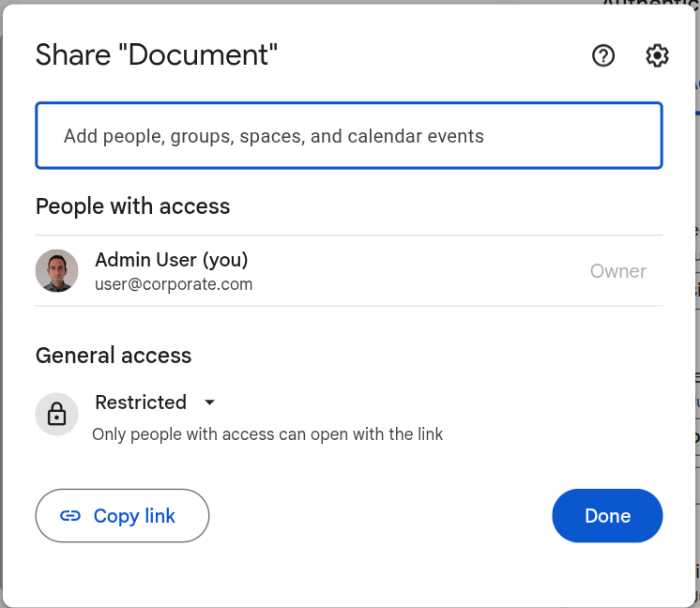Screen dimensions: 700x608
Task: Click the Share "Document" dialog title
Action: point(157,55)
